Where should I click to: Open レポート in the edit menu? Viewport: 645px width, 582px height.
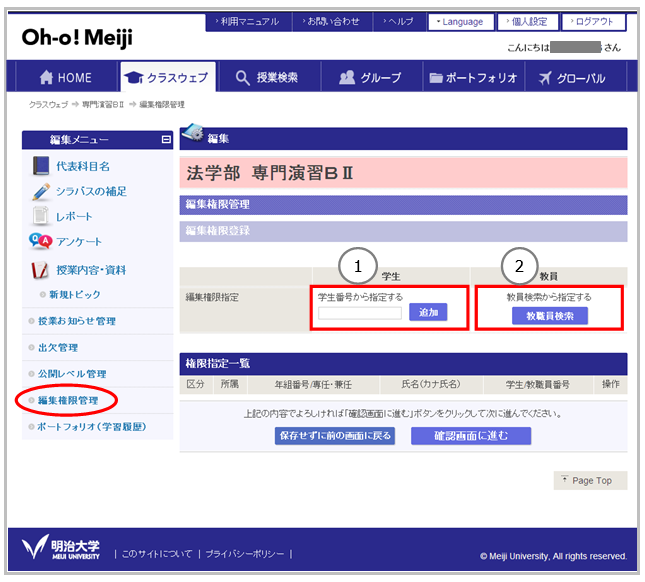coord(74,216)
